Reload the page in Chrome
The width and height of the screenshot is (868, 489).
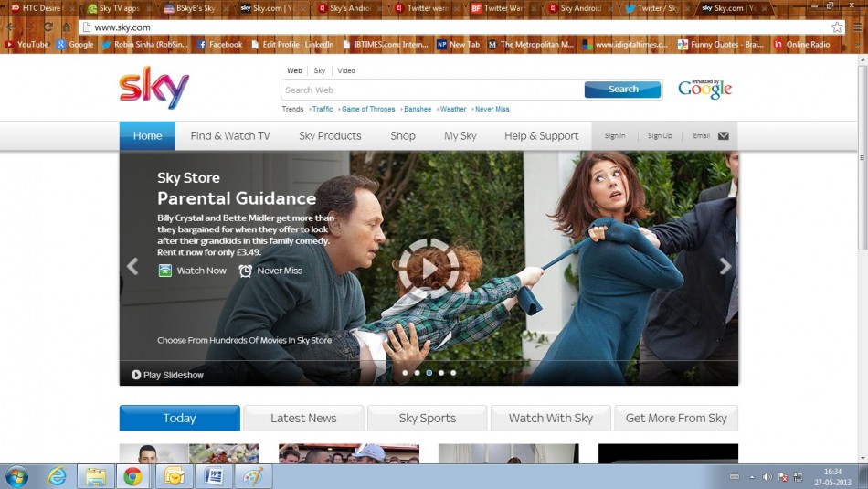[x=48, y=27]
